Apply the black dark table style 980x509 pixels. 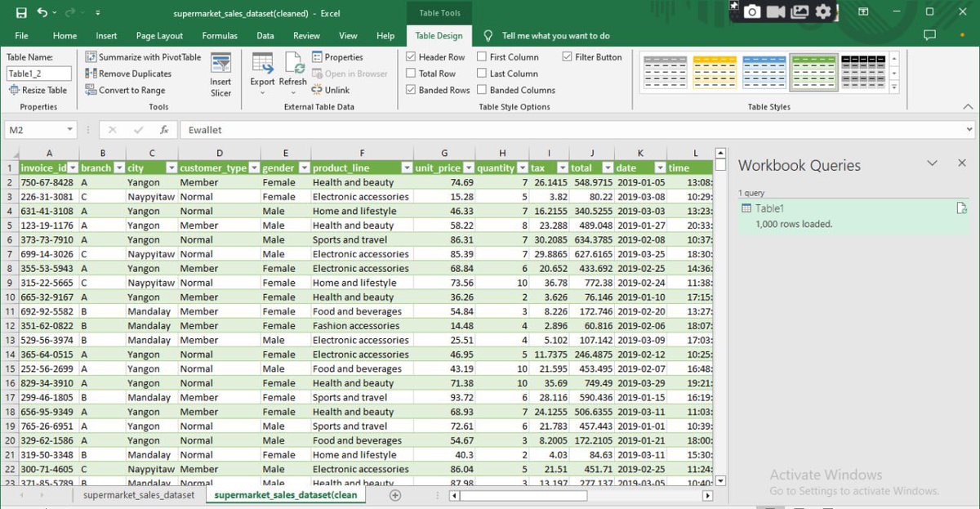863,72
